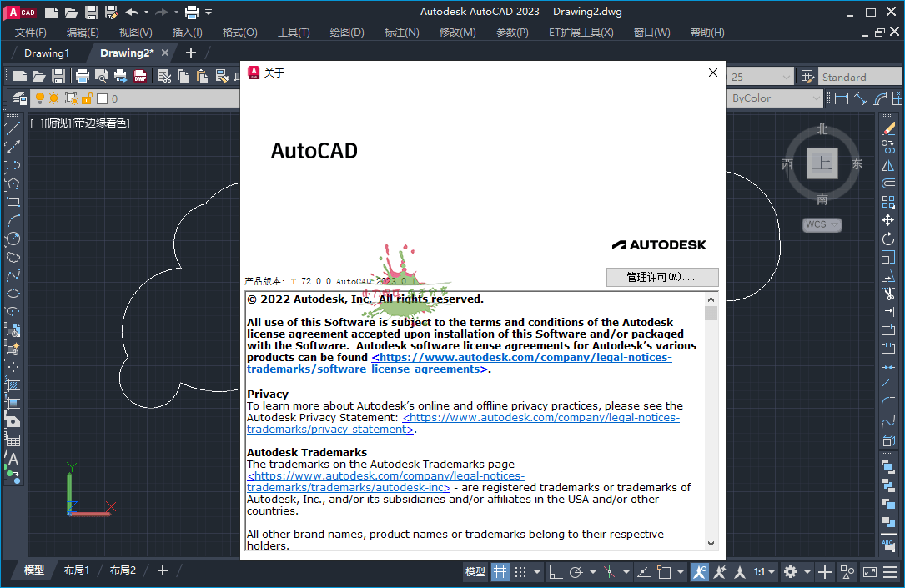
Task: Select the Mirror tool
Action: click(888, 165)
